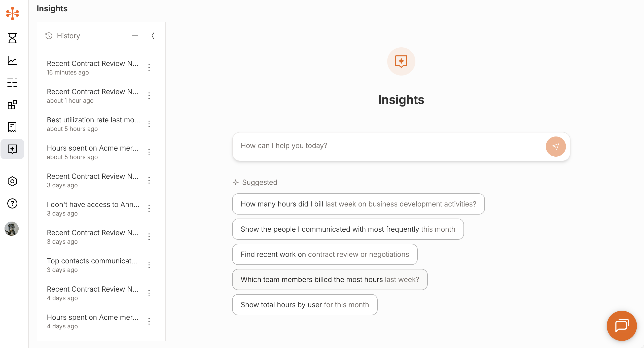Open the blocks integrations sidebar icon
The height and width of the screenshot is (348, 644).
[x=12, y=105]
